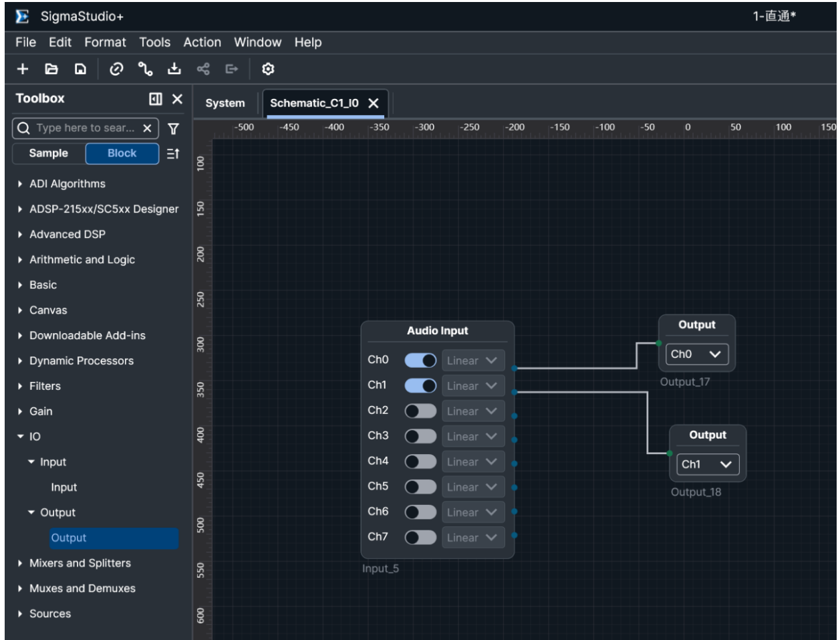The height and width of the screenshot is (640, 840).
Task: Click the Link chain toolbar icon
Action: tap(116, 69)
